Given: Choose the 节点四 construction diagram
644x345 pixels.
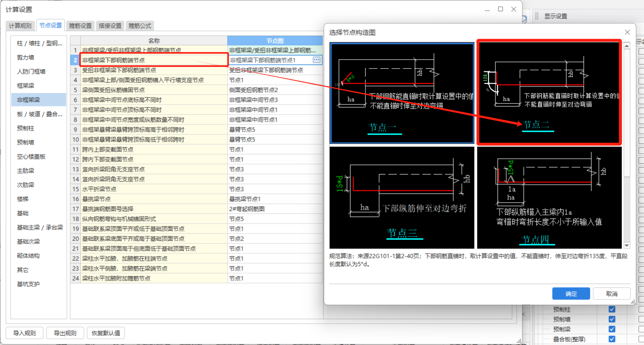Looking at the screenshot, I should click(549, 198).
